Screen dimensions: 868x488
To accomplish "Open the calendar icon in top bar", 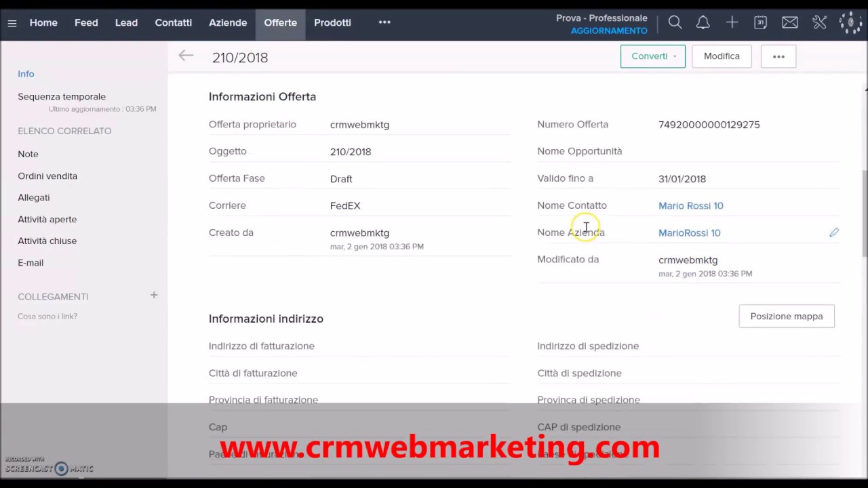I will (761, 22).
